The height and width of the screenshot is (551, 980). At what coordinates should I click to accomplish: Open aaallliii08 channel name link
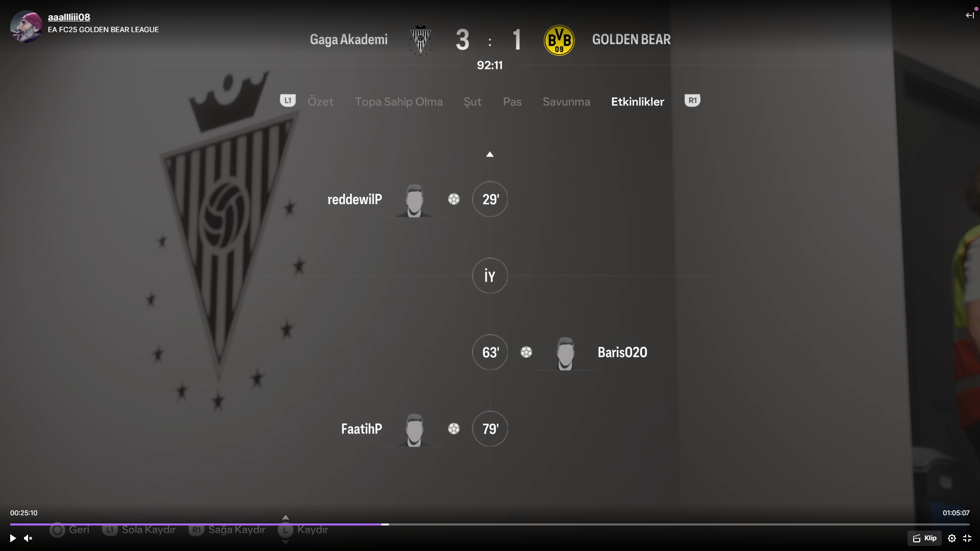click(x=69, y=17)
